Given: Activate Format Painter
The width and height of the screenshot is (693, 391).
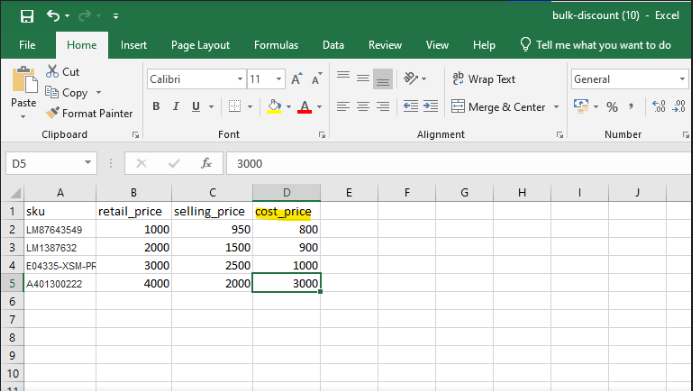Looking at the screenshot, I should coord(89,114).
